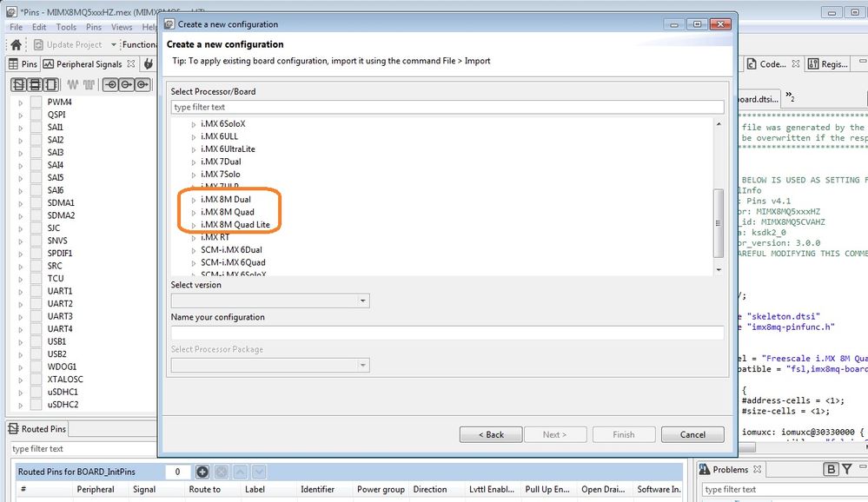Screen dimensions: 868x502
Task: Click the Routed Pins filter text field
Action: pyautogui.click(x=83, y=449)
